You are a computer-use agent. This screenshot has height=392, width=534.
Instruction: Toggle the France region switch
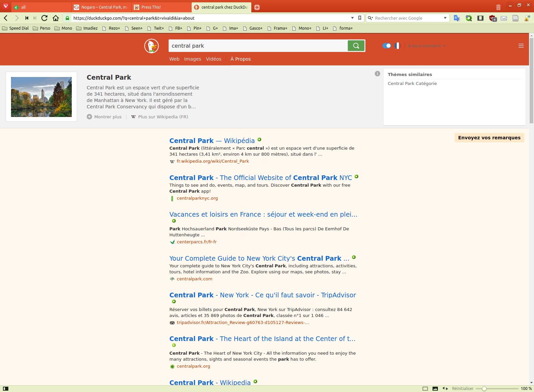387,46
